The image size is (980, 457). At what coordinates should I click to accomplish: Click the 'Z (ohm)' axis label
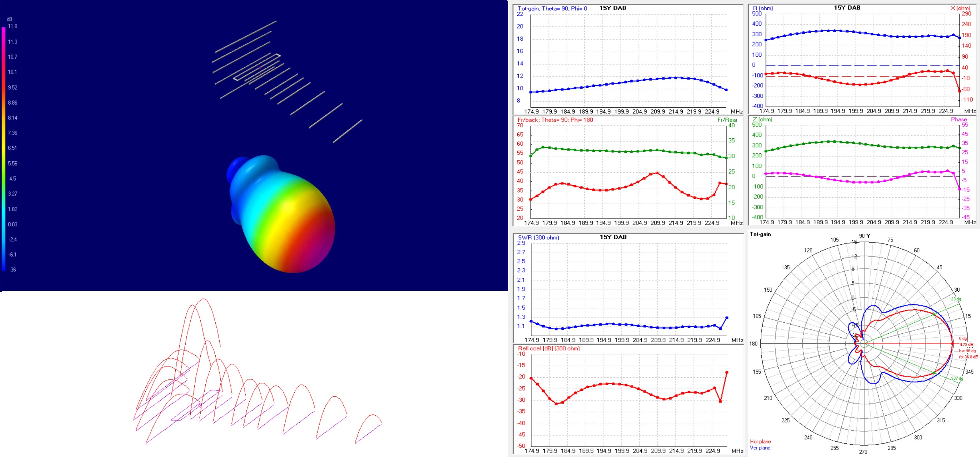point(763,119)
